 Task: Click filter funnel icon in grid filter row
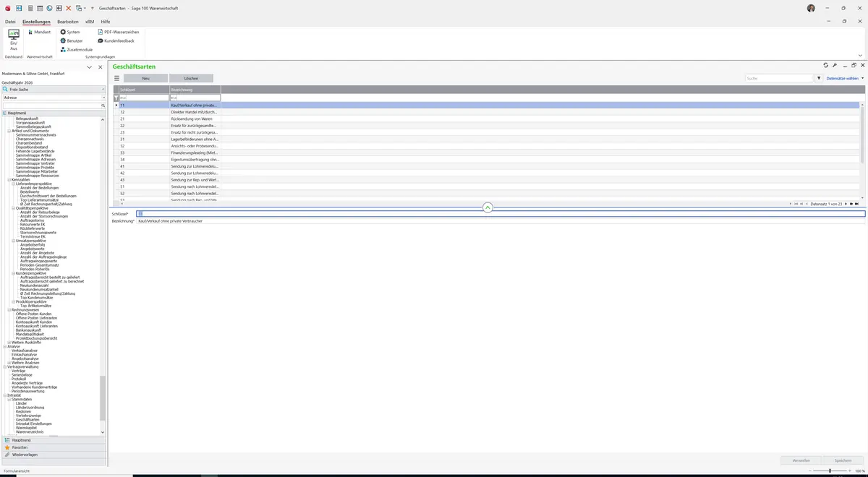[x=116, y=98]
